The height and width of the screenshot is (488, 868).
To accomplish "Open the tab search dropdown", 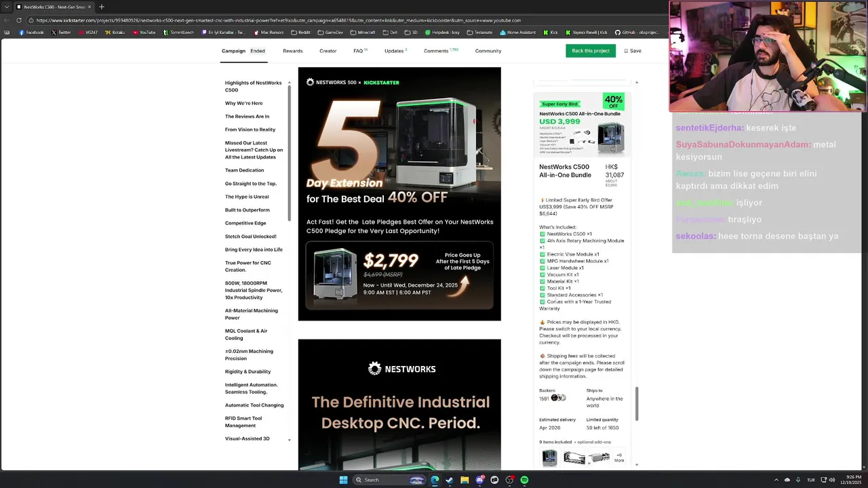I will [x=6, y=7].
